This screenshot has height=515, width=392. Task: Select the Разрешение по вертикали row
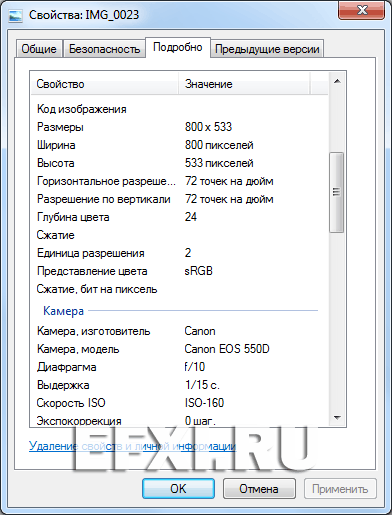pos(179,199)
